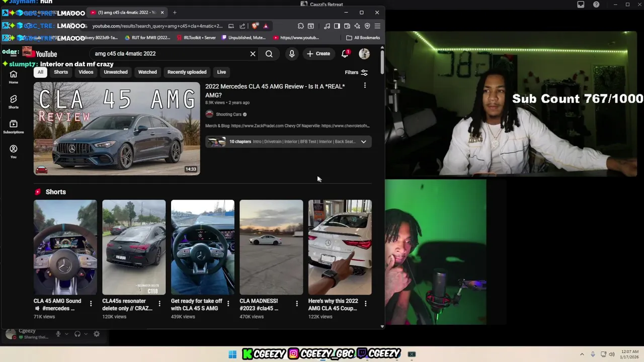The width and height of the screenshot is (644, 362).
Task: Open Discord user settings gear
Action: [x=97, y=334]
